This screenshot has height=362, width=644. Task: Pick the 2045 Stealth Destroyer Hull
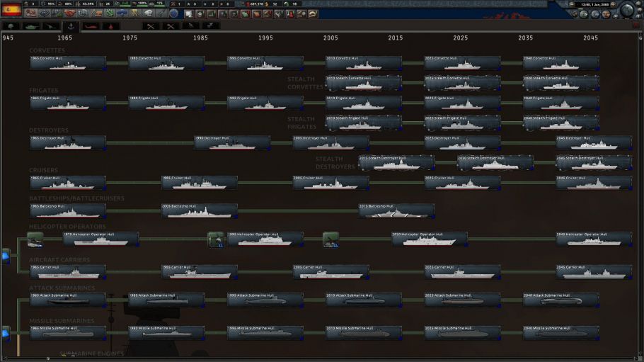coord(593,163)
